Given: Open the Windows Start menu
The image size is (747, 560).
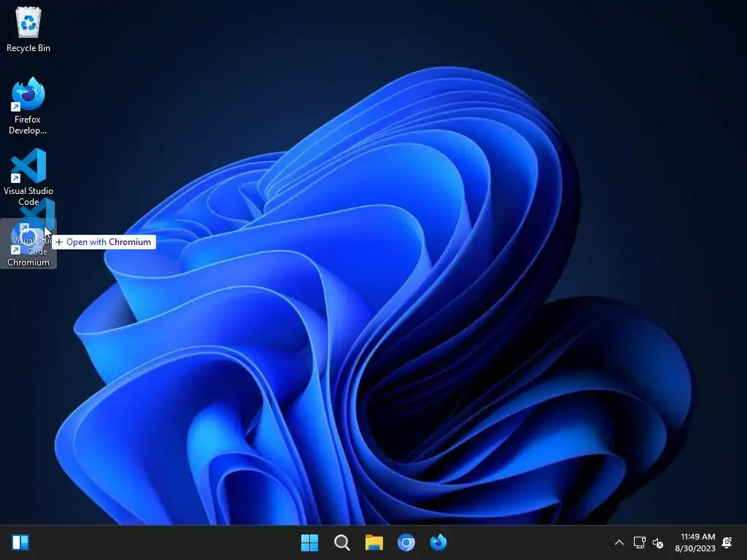Looking at the screenshot, I should (x=309, y=542).
